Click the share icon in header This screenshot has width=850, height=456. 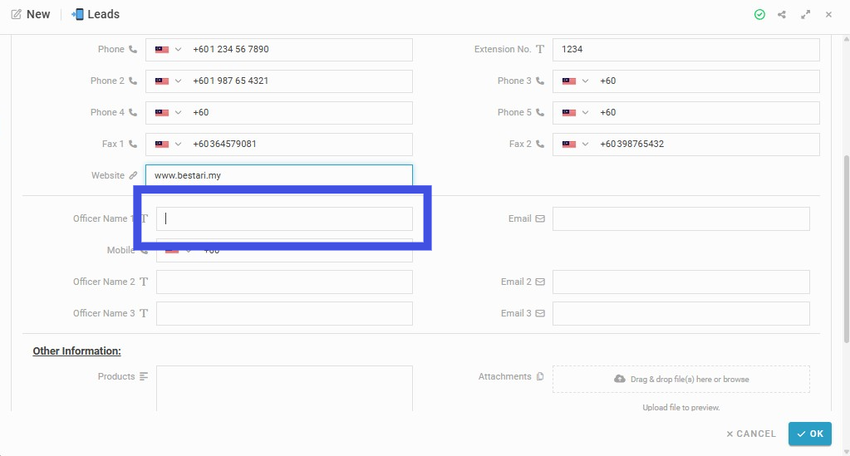(782, 15)
